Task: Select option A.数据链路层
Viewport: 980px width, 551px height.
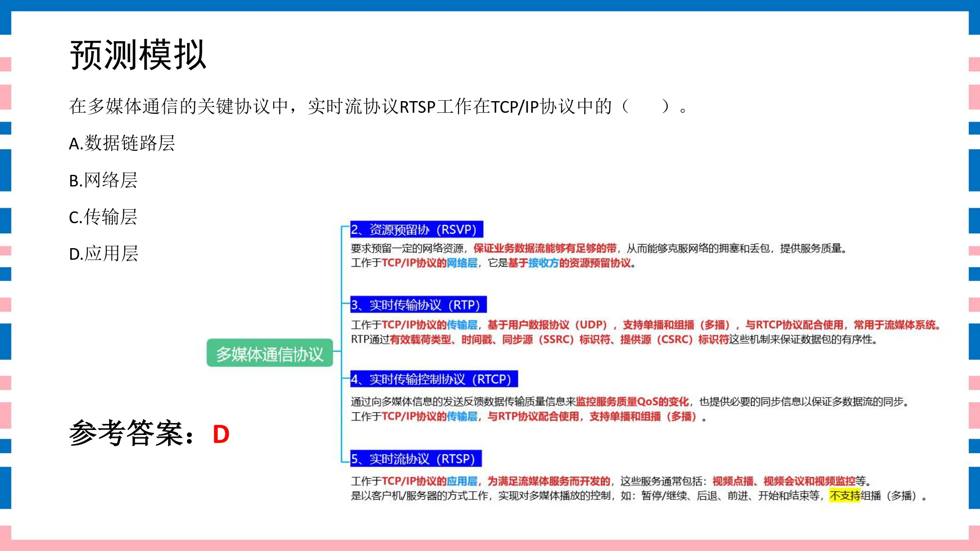Action: point(122,143)
